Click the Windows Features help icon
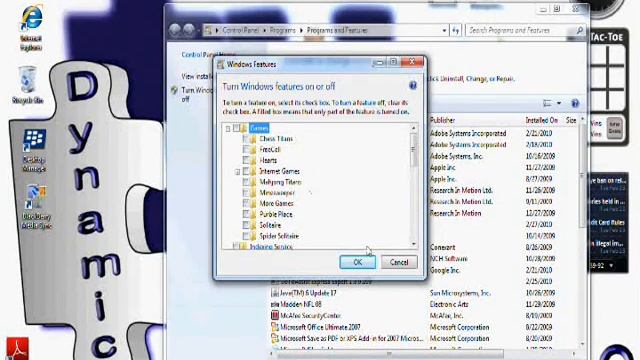 tap(413, 85)
